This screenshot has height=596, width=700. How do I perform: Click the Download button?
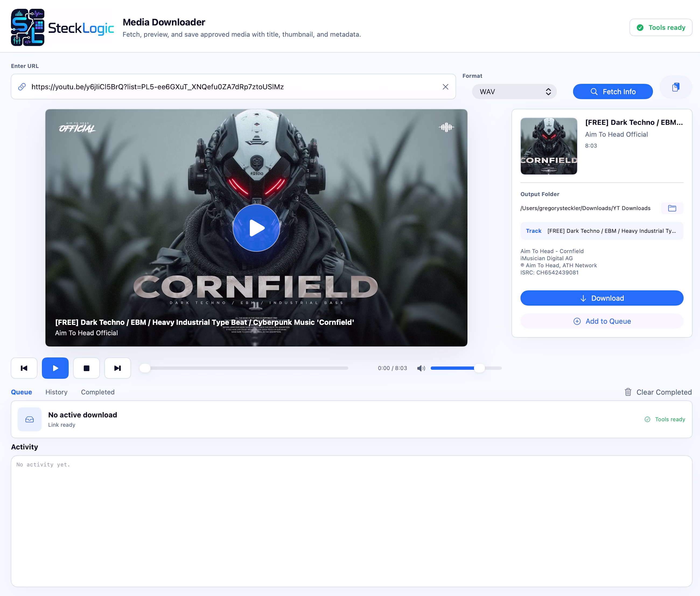click(602, 298)
